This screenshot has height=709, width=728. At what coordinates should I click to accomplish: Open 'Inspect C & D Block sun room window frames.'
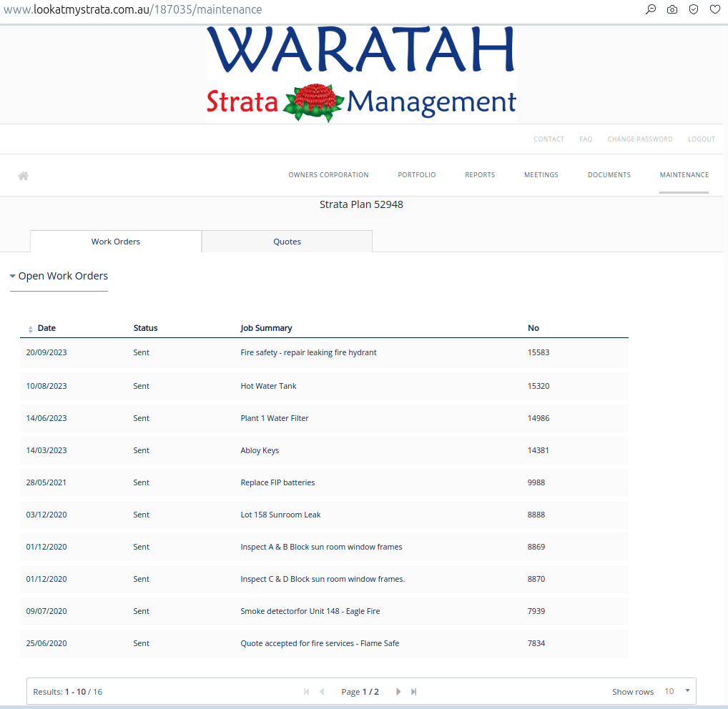pyautogui.click(x=323, y=579)
